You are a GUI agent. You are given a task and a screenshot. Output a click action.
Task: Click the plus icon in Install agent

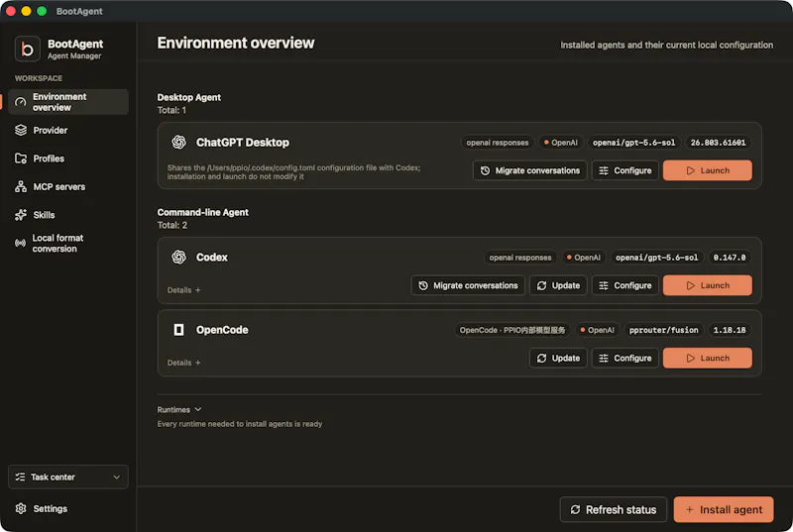coord(690,510)
